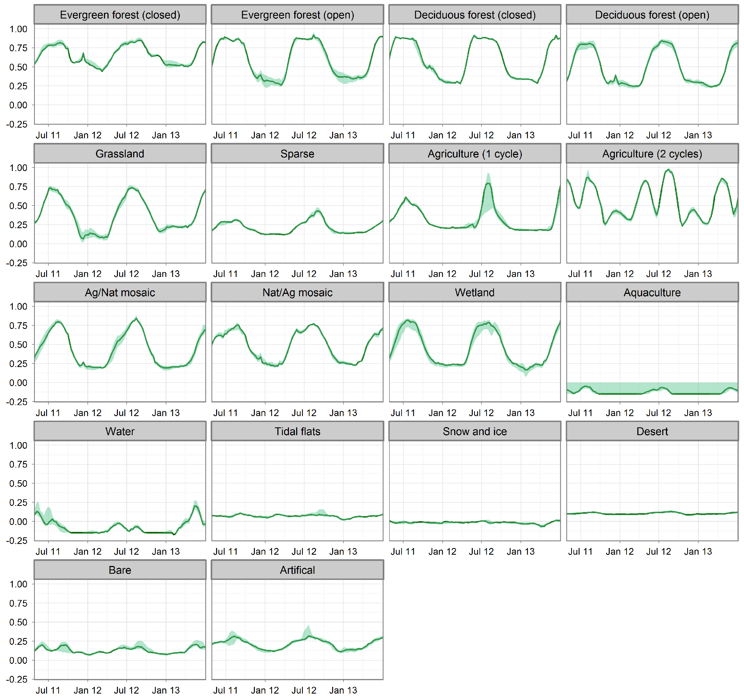Click the Grassland panel header
The image size is (744, 700).
coord(120,154)
